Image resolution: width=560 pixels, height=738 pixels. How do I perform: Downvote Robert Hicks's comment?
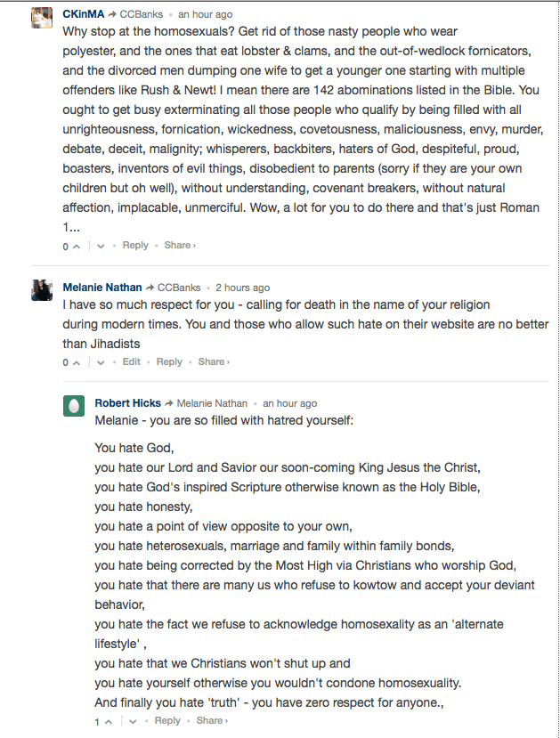pyautogui.click(x=133, y=721)
